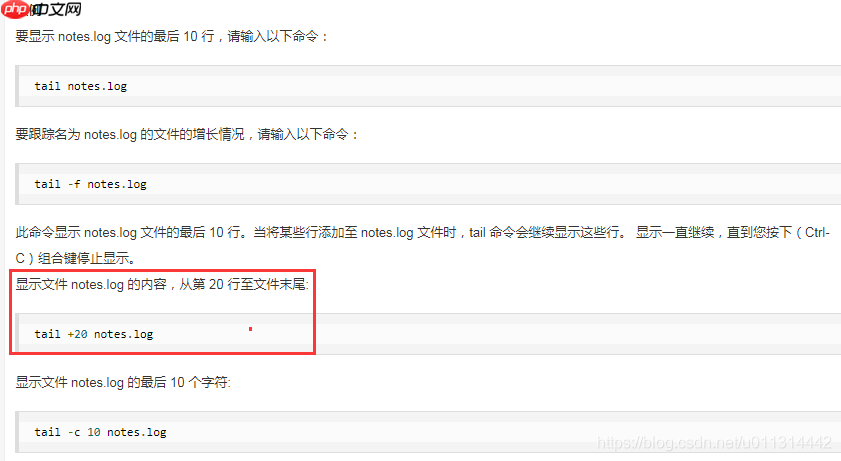
Task: Click the php中文网 logo icon
Action: [x=15, y=9]
